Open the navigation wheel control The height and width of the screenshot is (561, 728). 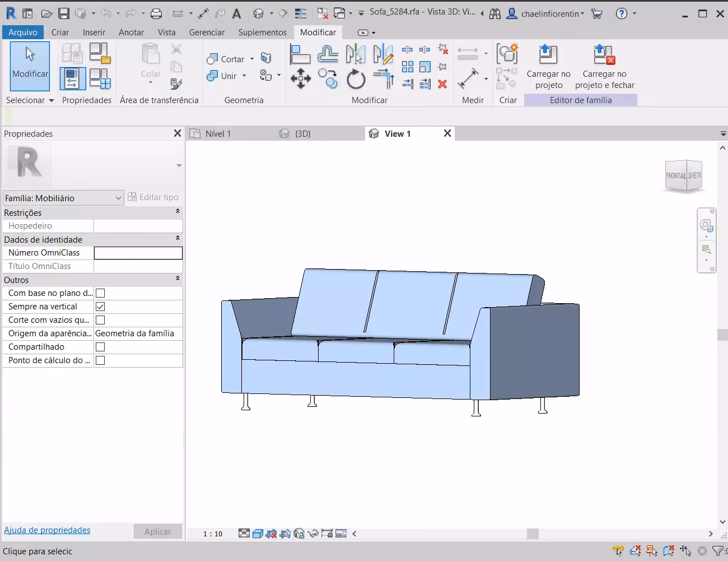click(706, 225)
